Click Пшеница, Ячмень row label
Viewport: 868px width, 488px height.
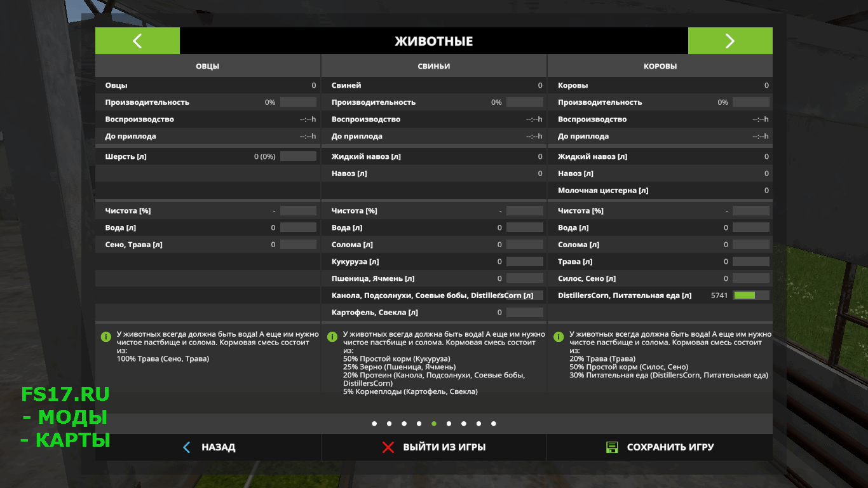[x=373, y=278]
